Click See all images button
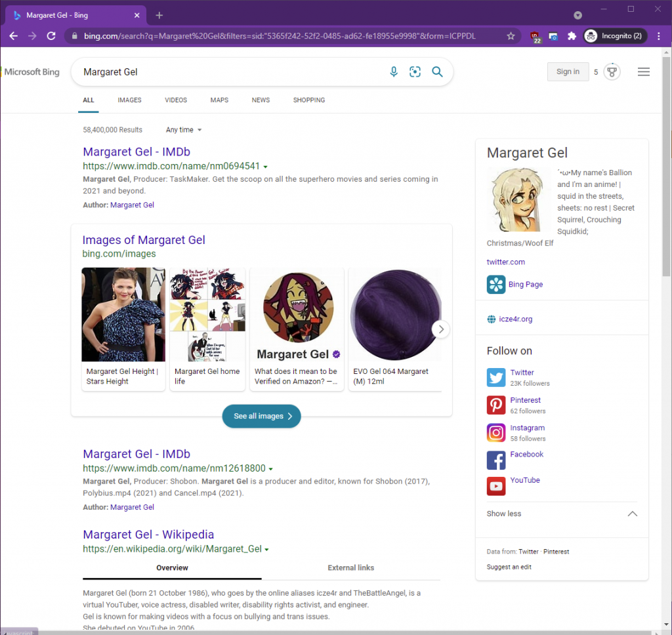 261,416
